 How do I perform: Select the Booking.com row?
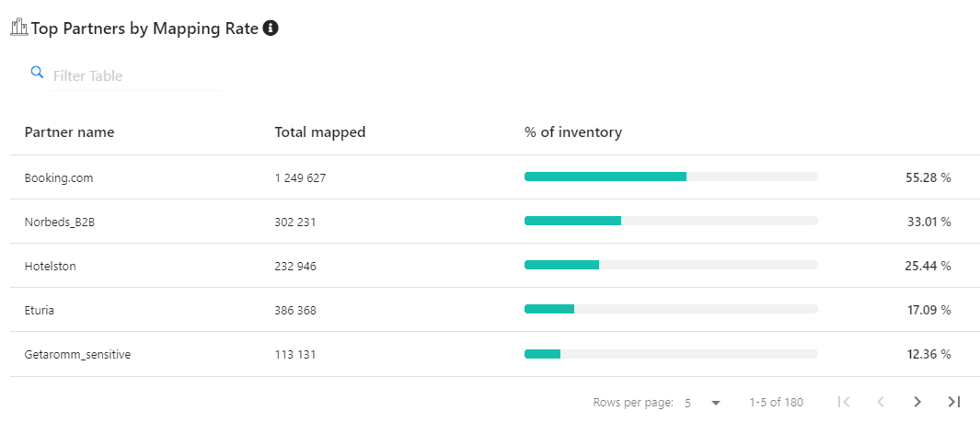(x=59, y=177)
